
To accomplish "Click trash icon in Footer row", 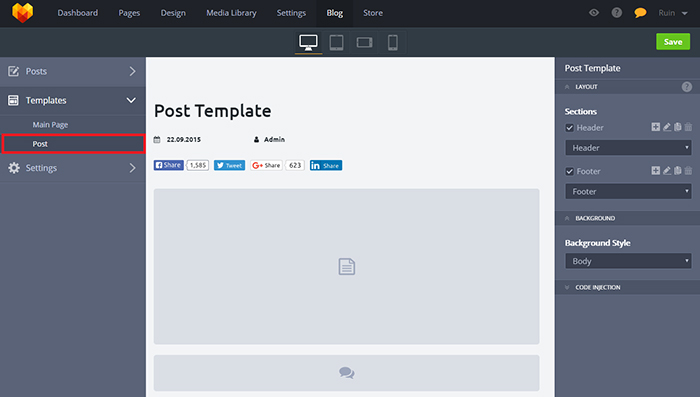I will pos(688,171).
